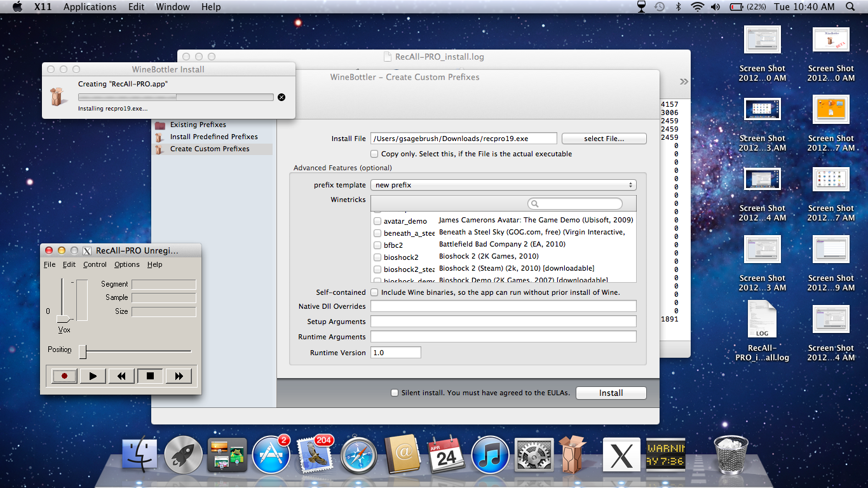This screenshot has width=868, height=488.
Task: Open Mail with 204 unread badge
Action: click(x=315, y=455)
